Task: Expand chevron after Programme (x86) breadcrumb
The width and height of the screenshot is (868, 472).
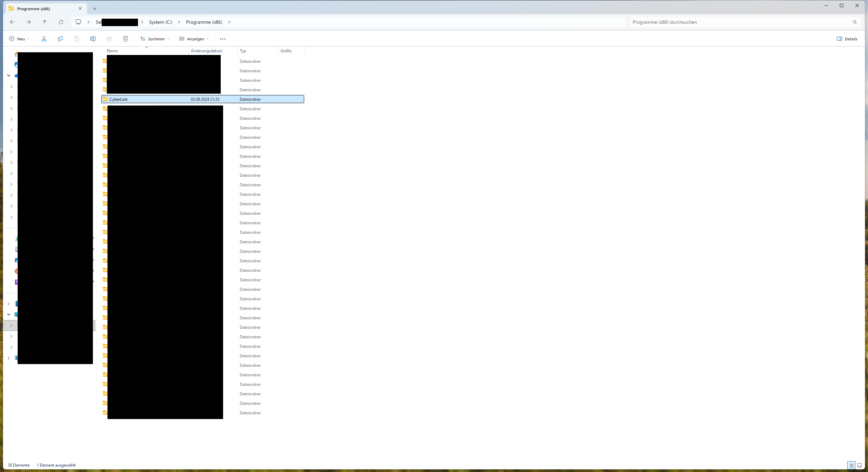Action: pos(229,22)
